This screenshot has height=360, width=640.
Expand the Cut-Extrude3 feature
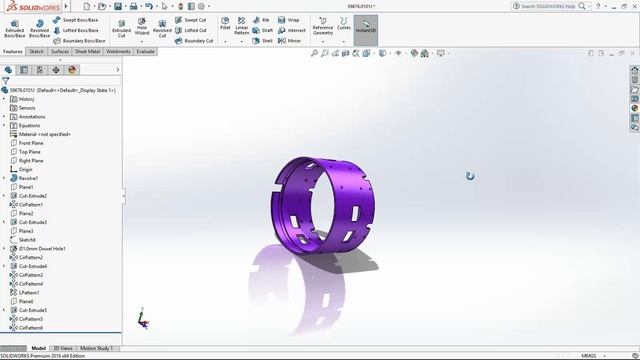pos(4,222)
